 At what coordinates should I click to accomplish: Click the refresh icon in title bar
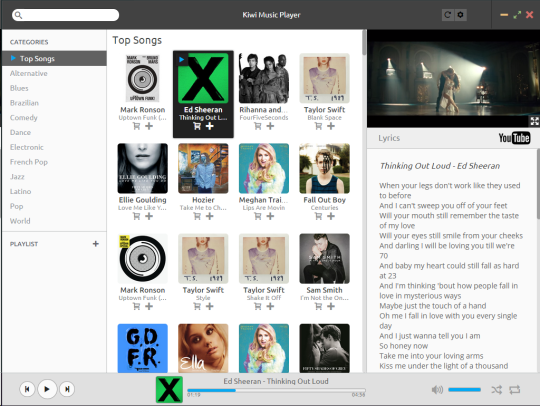pos(447,15)
